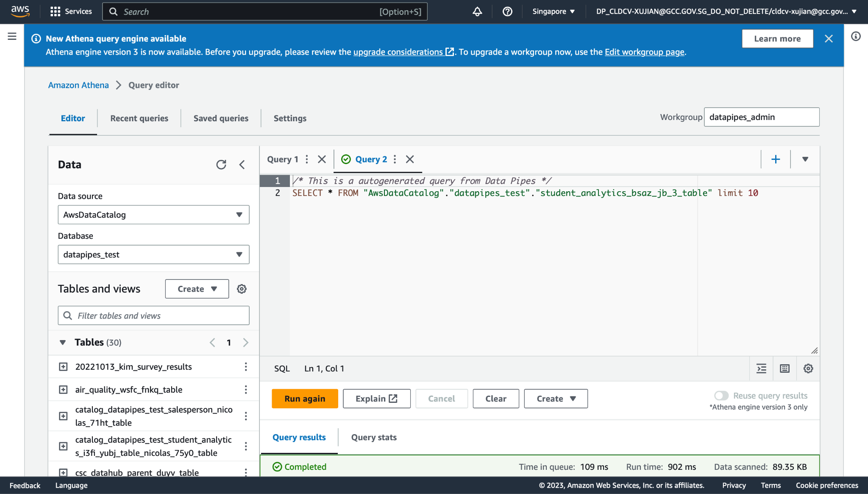
Task: Open Query 2 tab options menu
Action: (x=395, y=159)
